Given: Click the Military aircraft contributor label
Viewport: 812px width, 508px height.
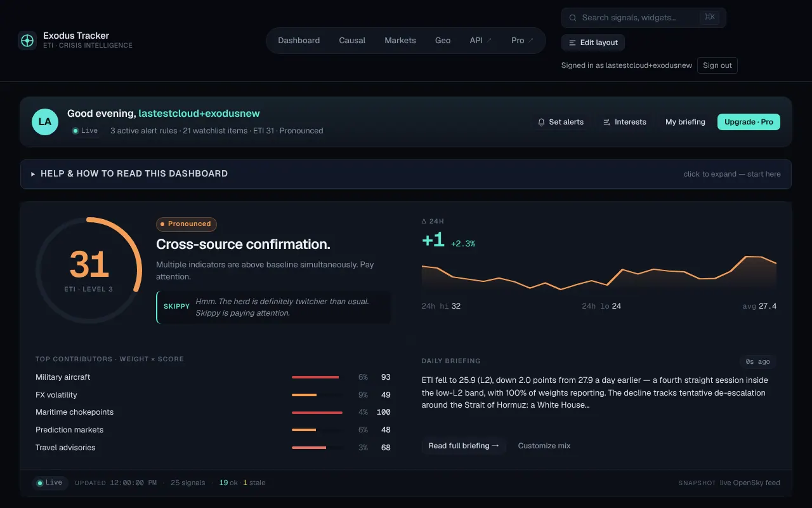Looking at the screenshot, I should [63, 377].
